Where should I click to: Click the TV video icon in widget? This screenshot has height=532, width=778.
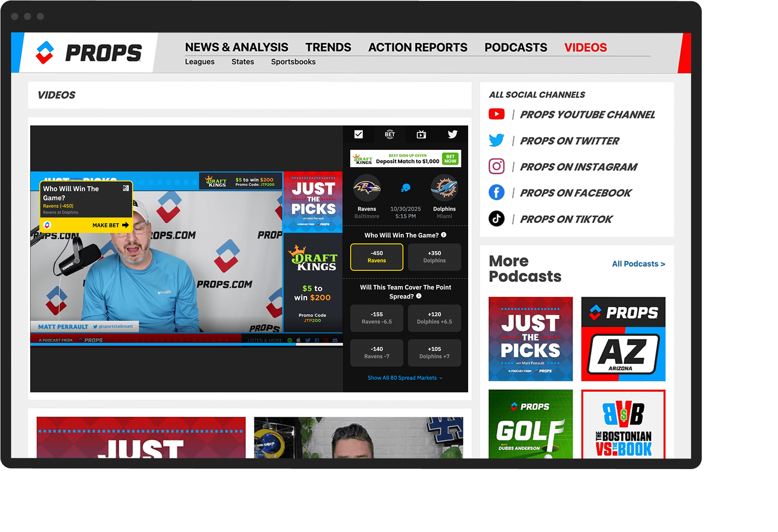pyautogui.click(x=421, y=134)
